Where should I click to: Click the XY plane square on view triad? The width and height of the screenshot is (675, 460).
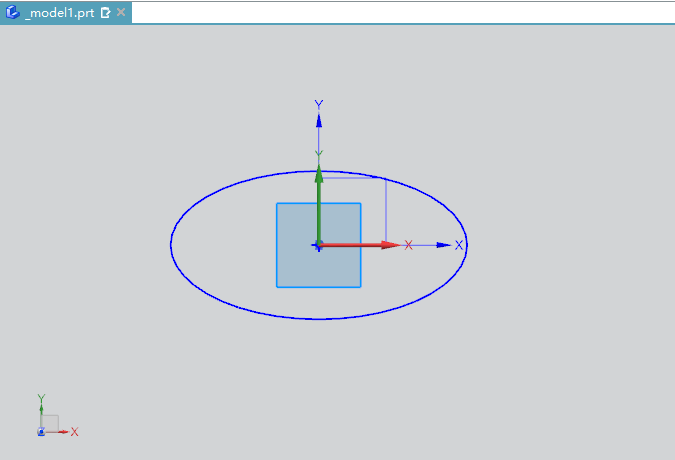coord(51,422)
